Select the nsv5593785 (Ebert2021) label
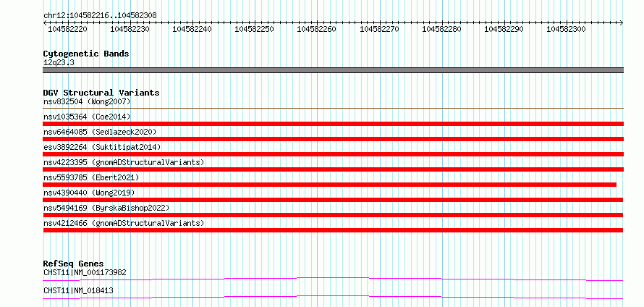644x307 pixels. click(91, 177)
